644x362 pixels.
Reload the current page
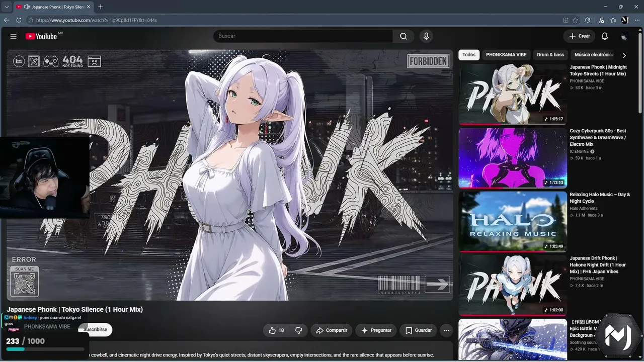[x=19, y=20]
